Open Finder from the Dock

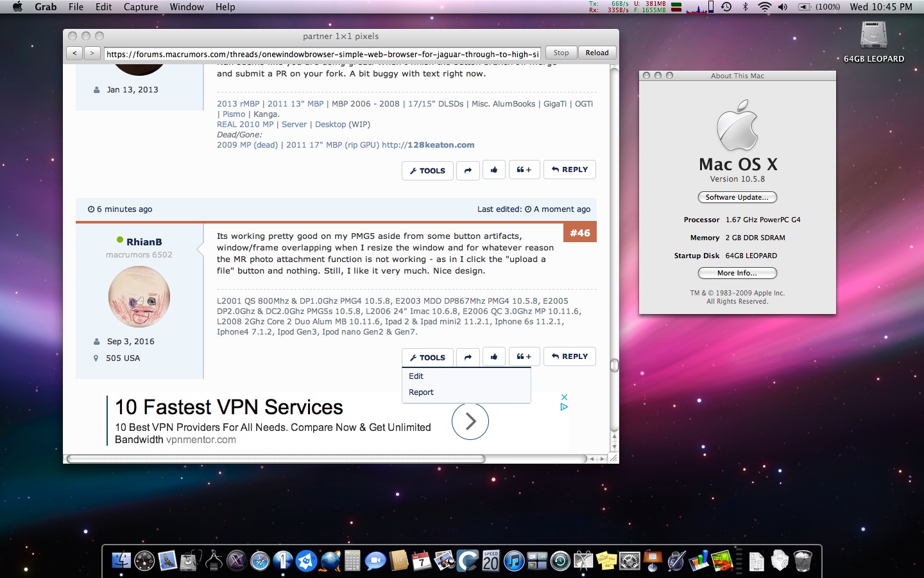click(121, 561)
